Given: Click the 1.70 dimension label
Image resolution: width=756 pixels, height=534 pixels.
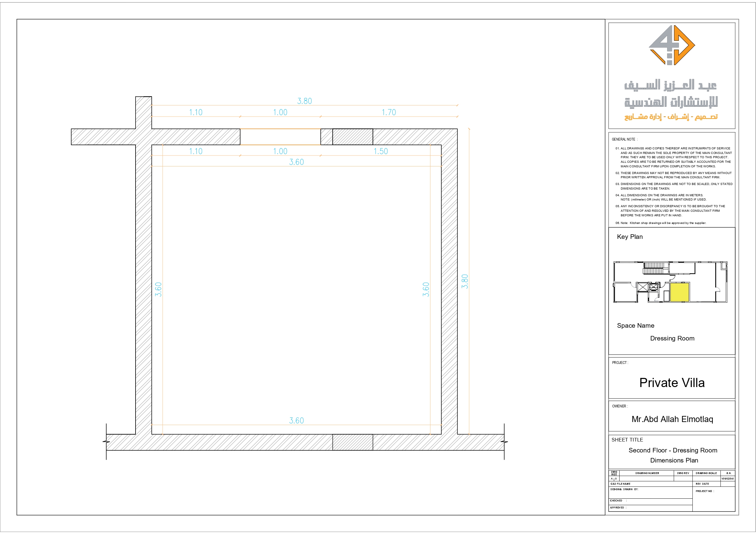Looking at the screenshot, I should coord(389,112).
